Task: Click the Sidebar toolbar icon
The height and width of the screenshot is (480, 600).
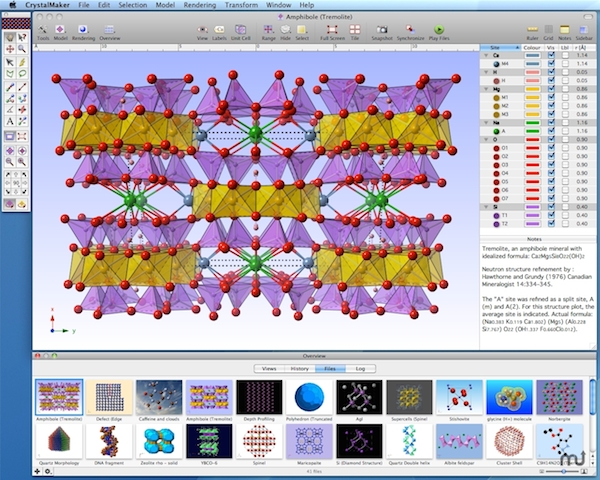Action: coord(582,30)
